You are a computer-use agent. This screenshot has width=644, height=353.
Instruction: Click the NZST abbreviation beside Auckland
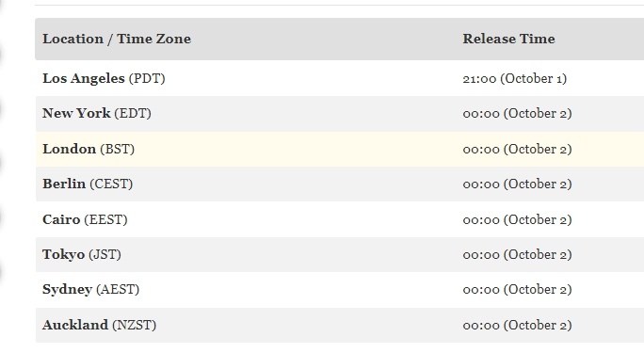tap(135, 325)
